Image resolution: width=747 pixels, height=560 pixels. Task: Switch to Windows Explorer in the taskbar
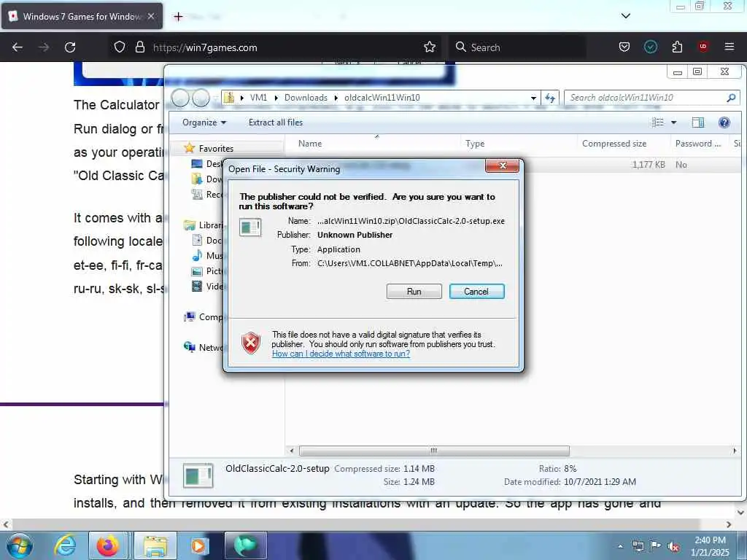tap(155, 545)
